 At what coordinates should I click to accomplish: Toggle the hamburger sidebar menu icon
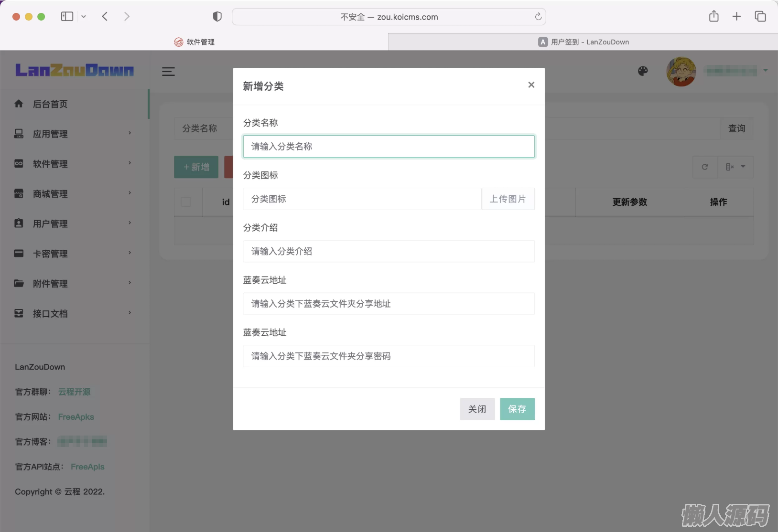pos(168,72)
